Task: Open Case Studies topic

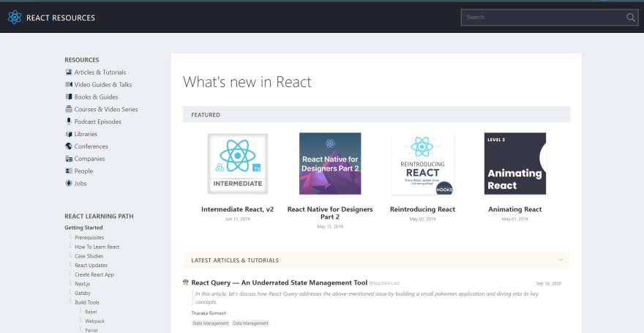Action: point(89,256)
